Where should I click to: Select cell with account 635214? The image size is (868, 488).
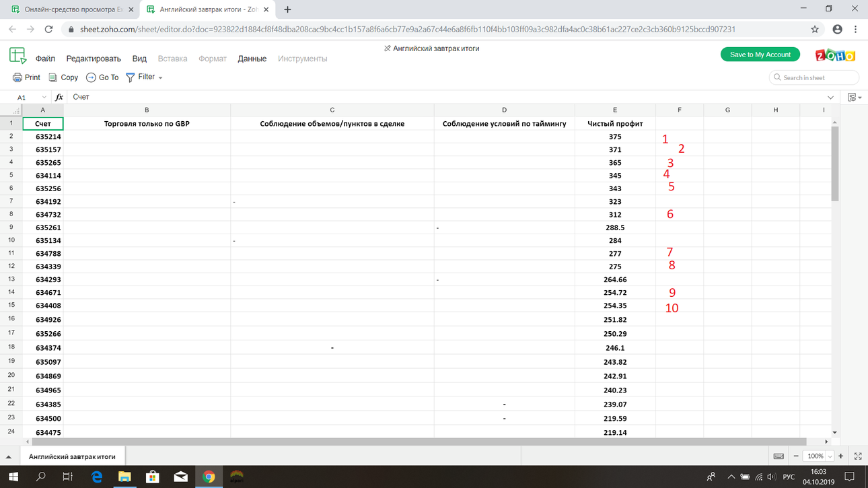click(43, 137)
